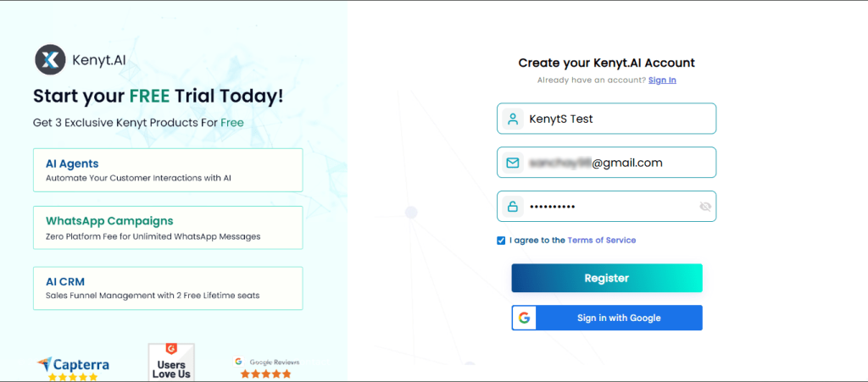The height and width of the screenshot is (382, 868).
Task: Click the name field containing KenytS Test
Action: coord(607,119)
